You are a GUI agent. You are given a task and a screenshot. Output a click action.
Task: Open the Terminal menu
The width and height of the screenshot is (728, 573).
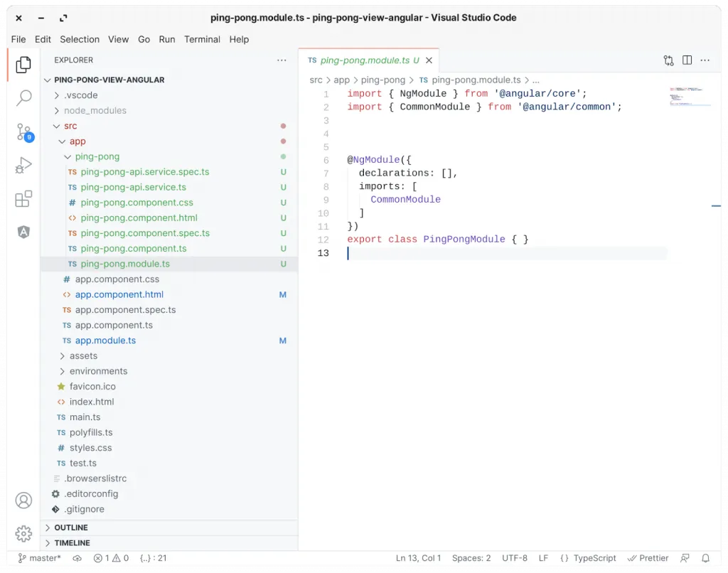click(x=202, y=40)
